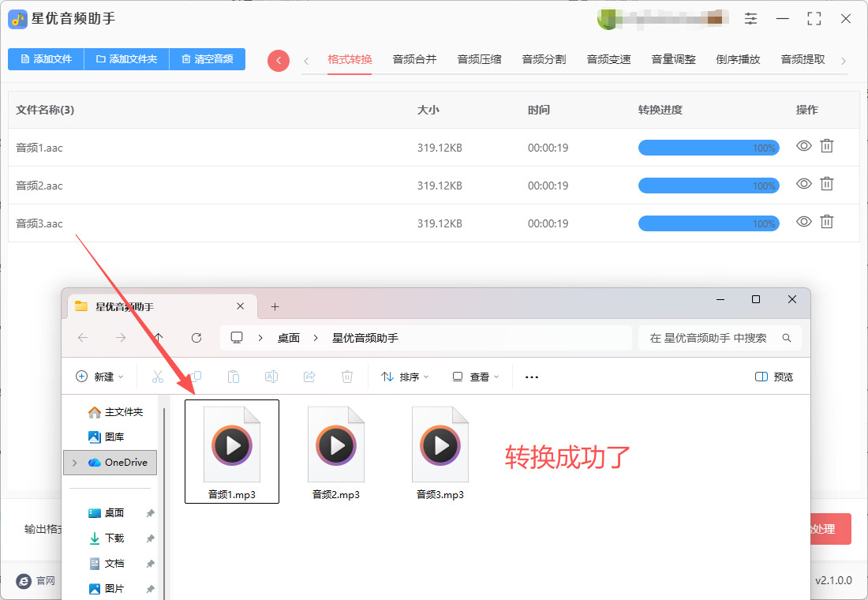868x600 pixels.
Task: Select the 音量调整 tab
Action: click(673, 59)
